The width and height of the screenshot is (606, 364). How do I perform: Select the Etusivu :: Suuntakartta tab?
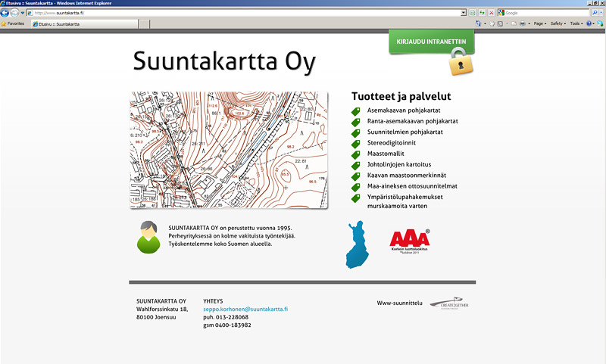pyautogui.click(x=84, y=24)
